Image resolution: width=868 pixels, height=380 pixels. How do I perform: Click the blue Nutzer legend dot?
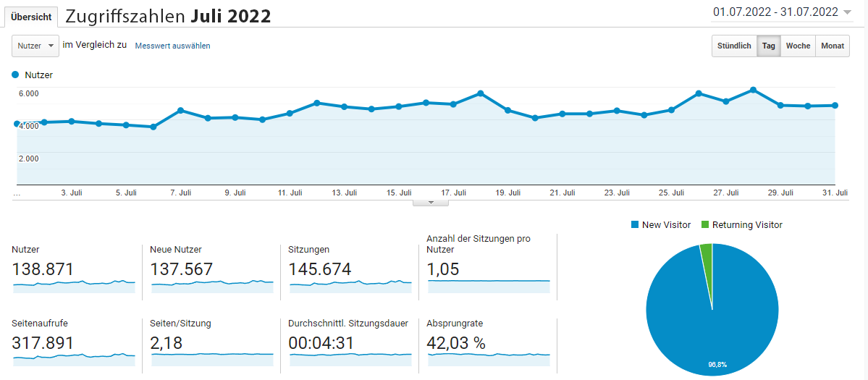click(x=16, y=75)
